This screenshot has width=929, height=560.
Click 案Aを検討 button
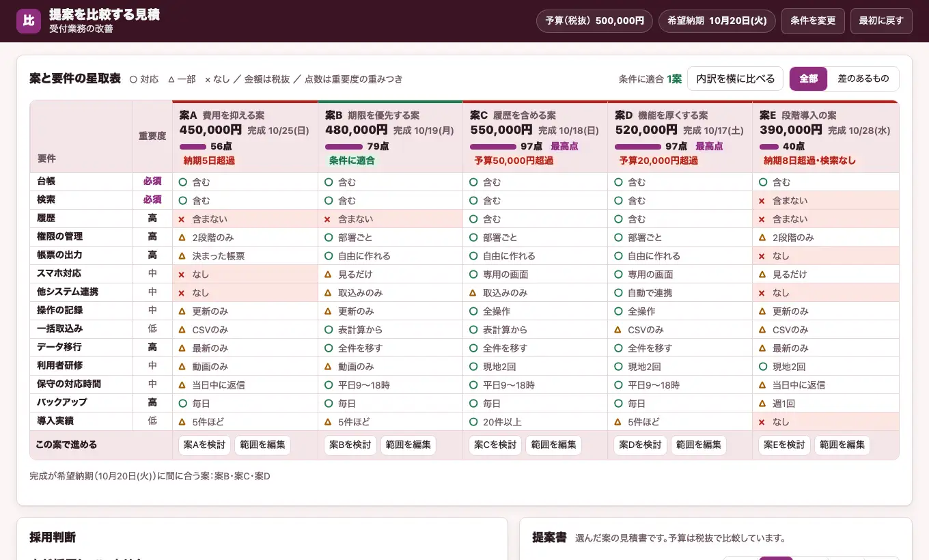coord(204,445)
